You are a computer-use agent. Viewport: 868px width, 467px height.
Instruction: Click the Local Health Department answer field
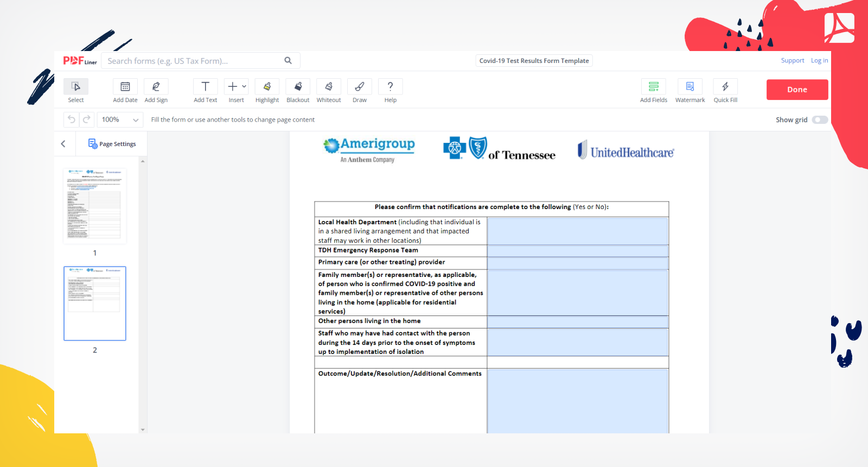pos(577,231)
